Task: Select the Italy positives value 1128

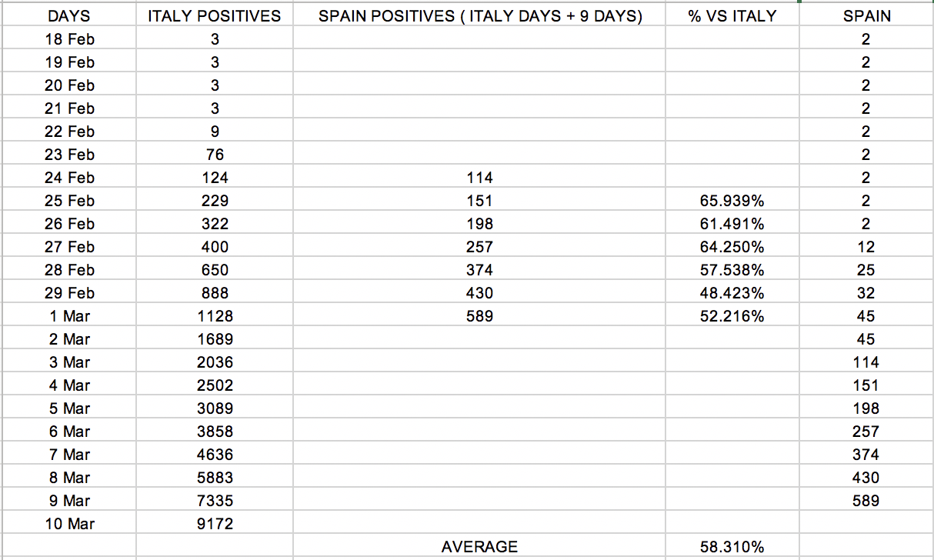Action: tap(215, 316)
